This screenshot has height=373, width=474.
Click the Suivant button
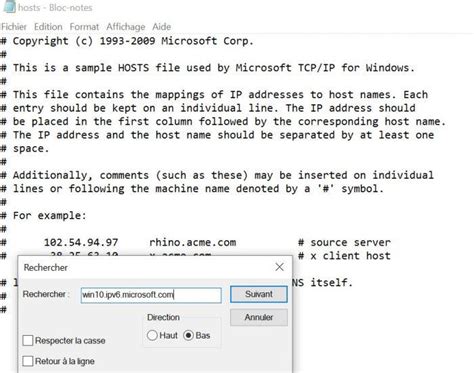click(259, 294)
